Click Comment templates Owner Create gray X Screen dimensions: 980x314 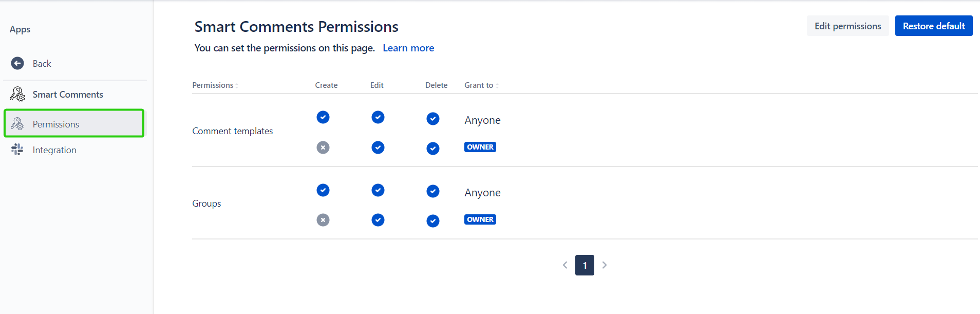[x=323, y=147]
